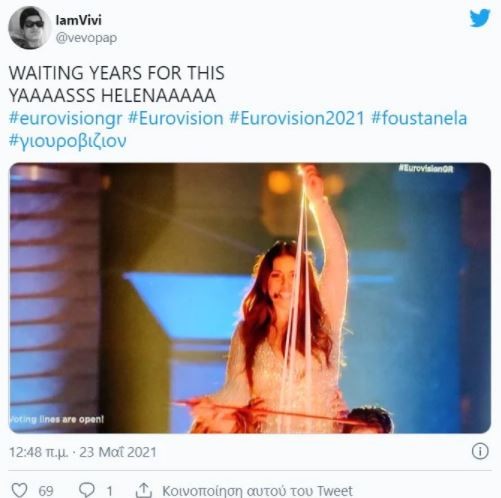Screen dimensions: 501x498
Task: Open the @vevopap handle link
Action: [x=86, y=38]
